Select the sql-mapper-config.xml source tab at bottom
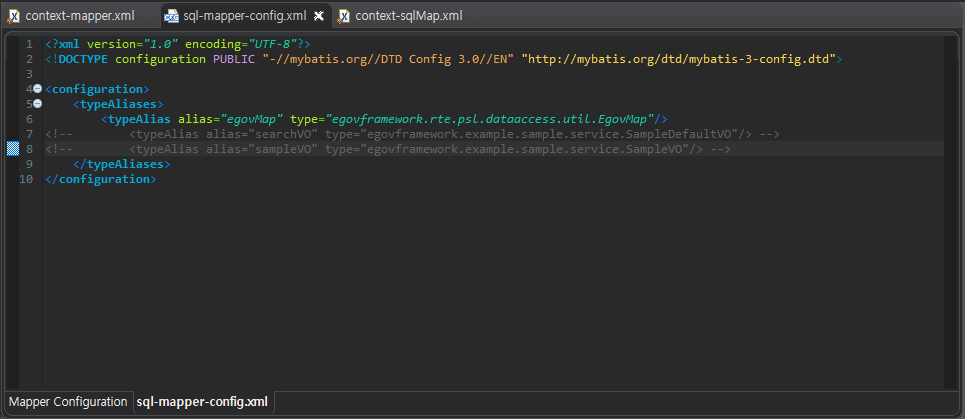This screenshot has height=419, width=965. pyautogui.click(x=202, y=402)
